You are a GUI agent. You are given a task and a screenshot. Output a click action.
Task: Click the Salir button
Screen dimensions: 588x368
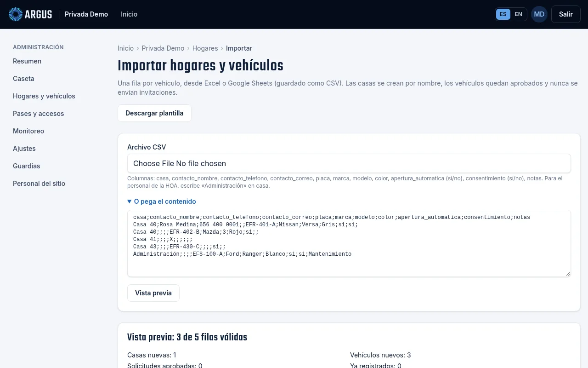566,14
